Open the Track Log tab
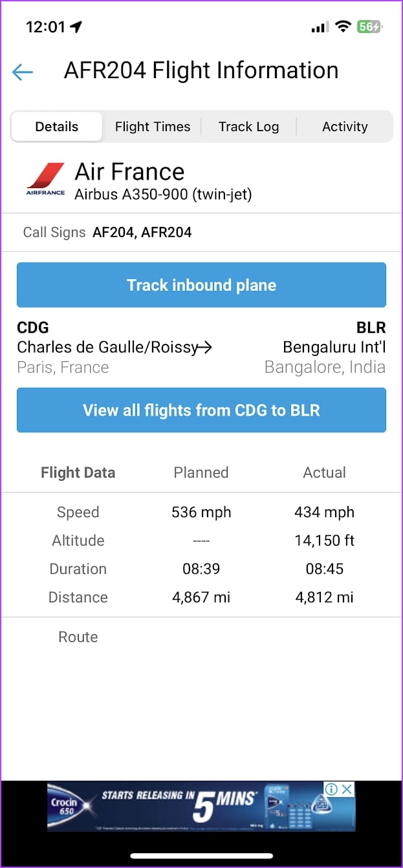403x868 pixels. (248, 127)
